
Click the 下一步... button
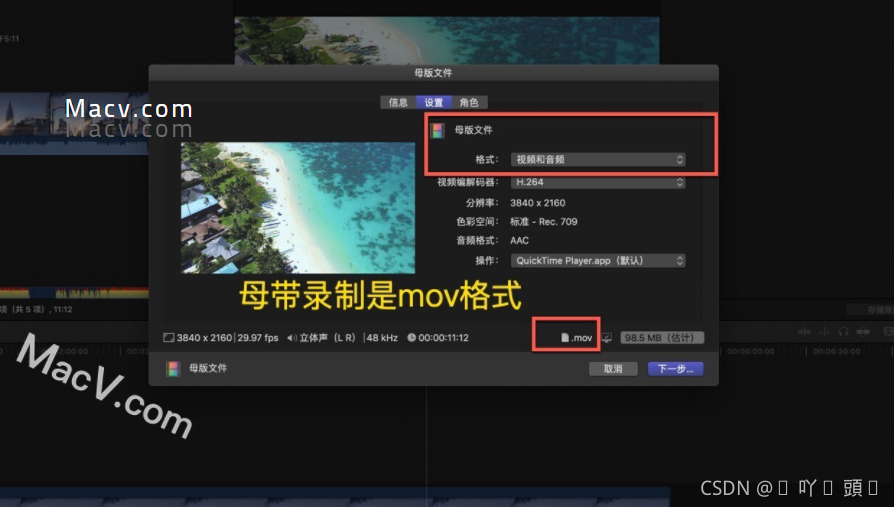point(676,369)
